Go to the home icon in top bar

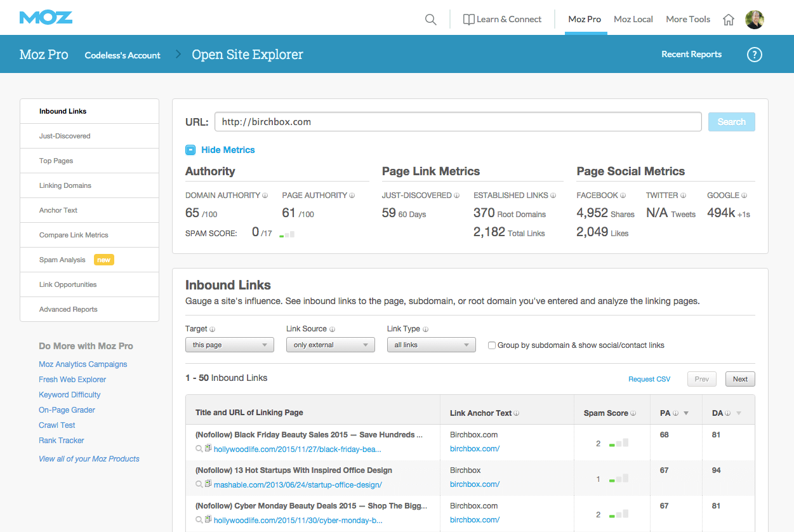[729, 20]
